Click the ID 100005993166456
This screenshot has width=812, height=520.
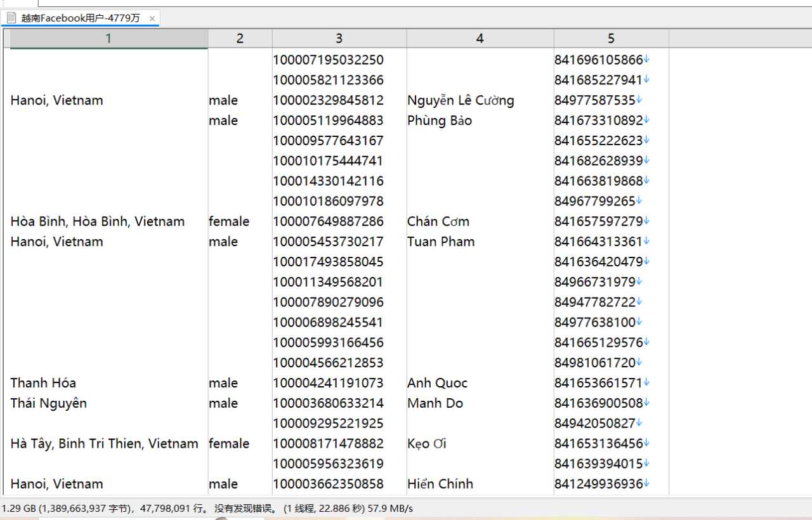[x=329, y=342]
